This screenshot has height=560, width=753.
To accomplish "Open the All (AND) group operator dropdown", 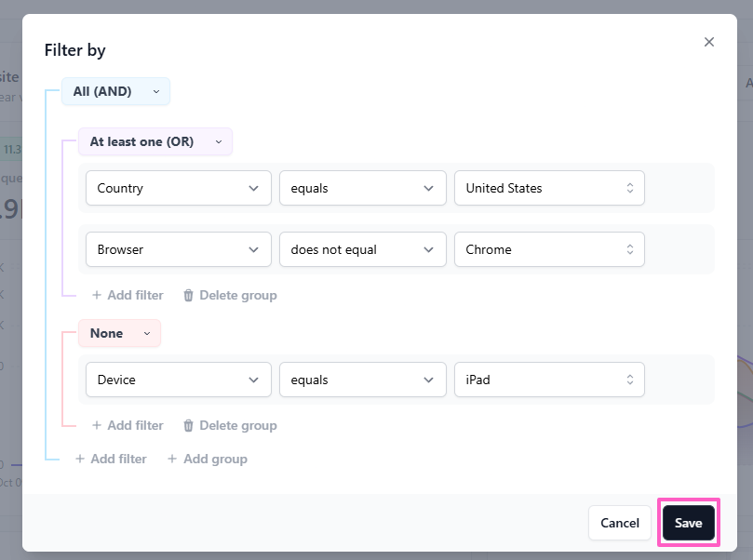I will pos(116,91).
